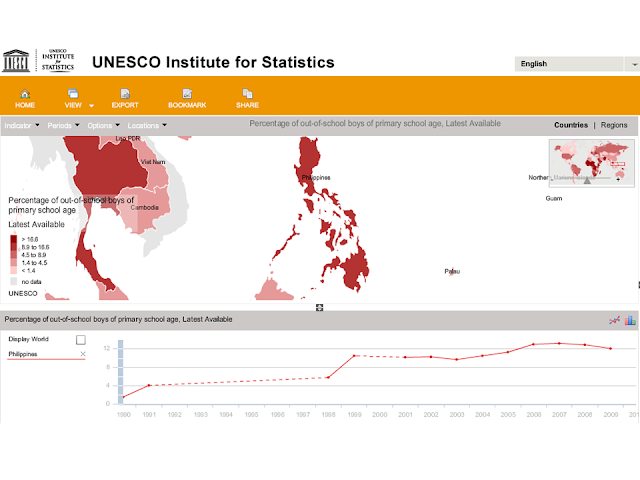Click the plus zoom button on mini-map
The width and height of the screenshot is (640, 480).
(618, 179)
